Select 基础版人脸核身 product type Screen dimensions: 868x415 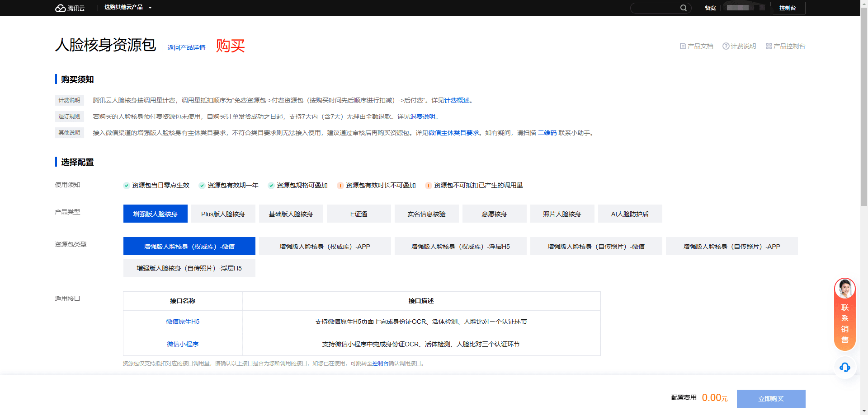(291, 214)
